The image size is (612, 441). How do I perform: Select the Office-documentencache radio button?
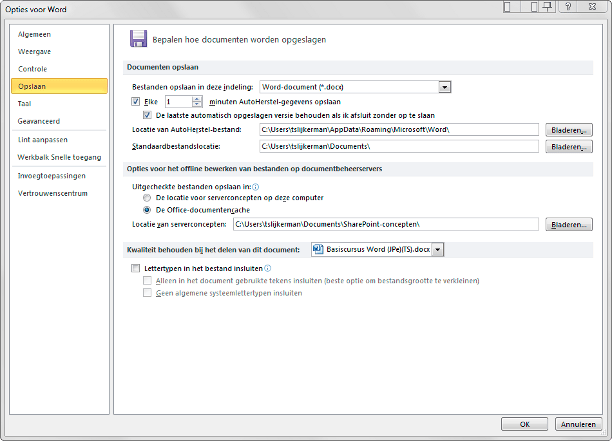click(147, 210)
